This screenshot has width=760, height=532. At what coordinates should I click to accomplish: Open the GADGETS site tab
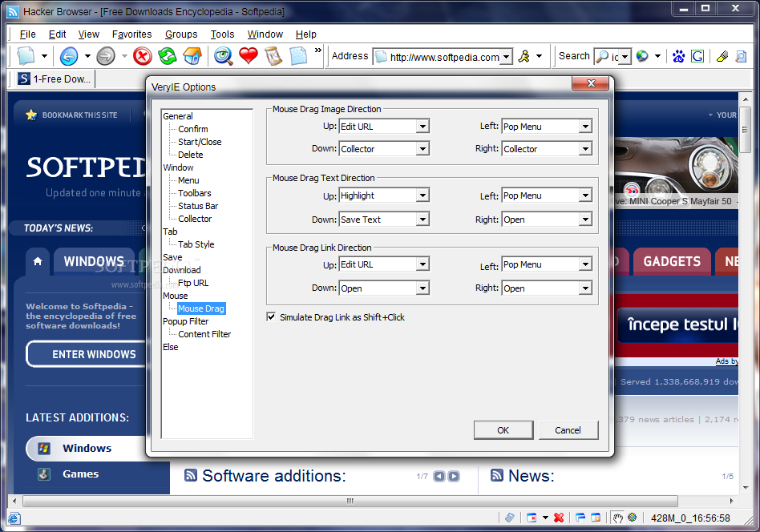click(672, 262)
